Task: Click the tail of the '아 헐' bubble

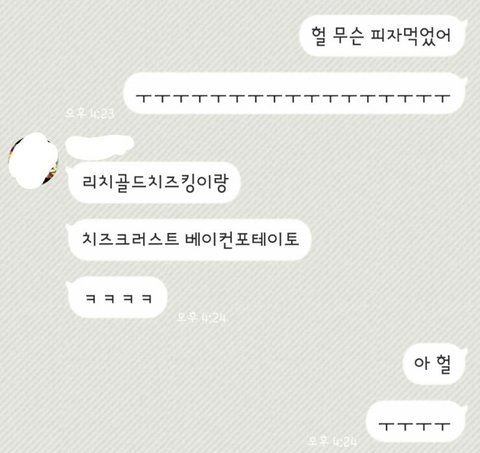Action: [464, 351]
